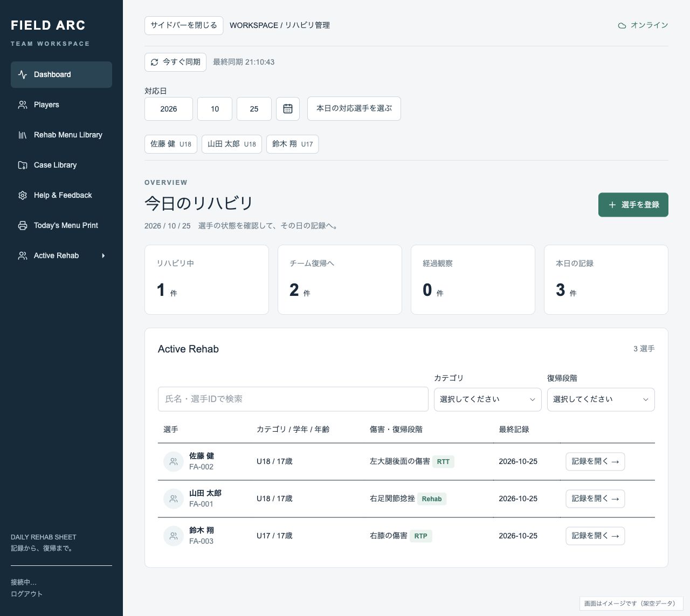The width and height of the screenshot is (690, 616).
Task: Select the 佐藤 健 U18 chip
Action: coord(171,144)
